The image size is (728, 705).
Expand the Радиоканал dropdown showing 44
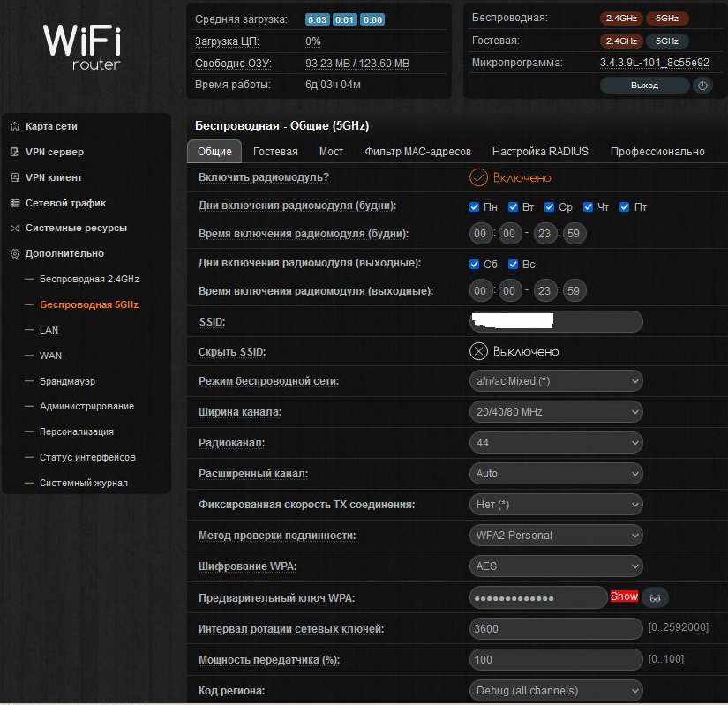[556, 443]
